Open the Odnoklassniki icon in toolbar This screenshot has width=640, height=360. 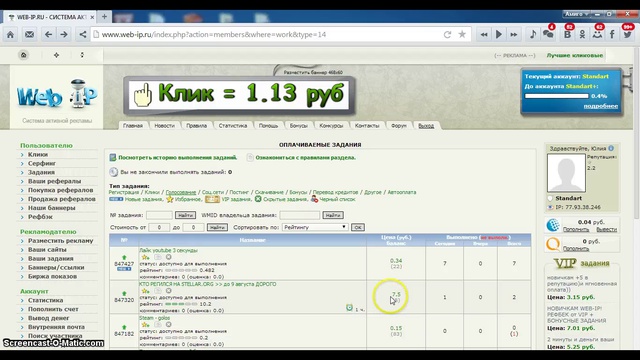[582, 34]
